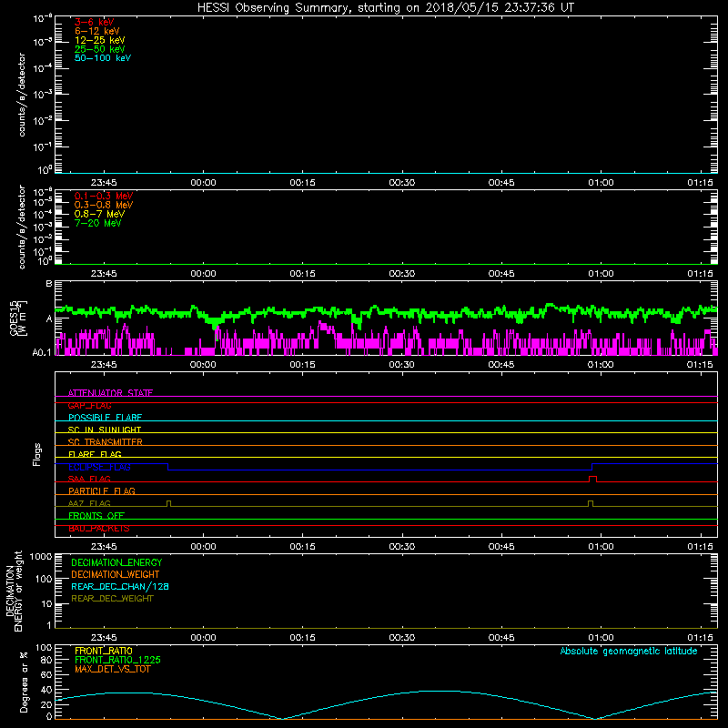Click the ECLIPSE_FLAG label
Screen dimensions: 728x728
pyautogui.click(x=99, y=467)
